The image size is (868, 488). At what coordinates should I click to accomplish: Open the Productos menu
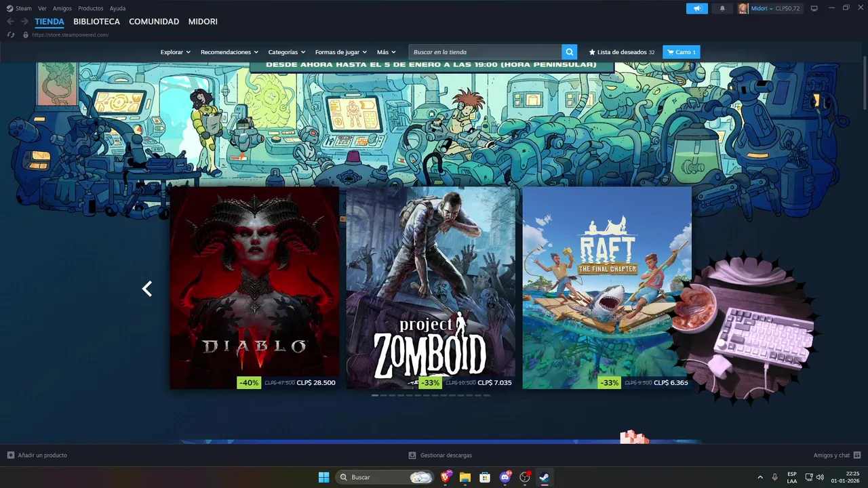(x=91, y=8)
